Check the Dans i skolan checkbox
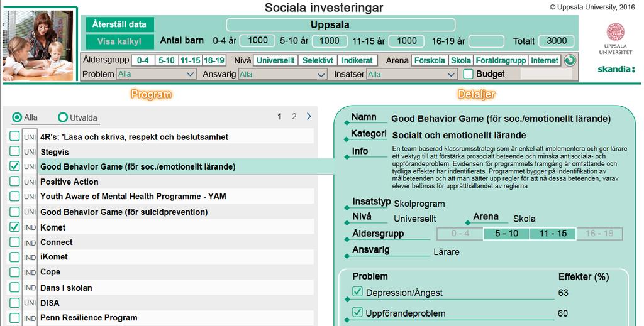This screenshot has width=644, height=326. click(x=14, y=288)
